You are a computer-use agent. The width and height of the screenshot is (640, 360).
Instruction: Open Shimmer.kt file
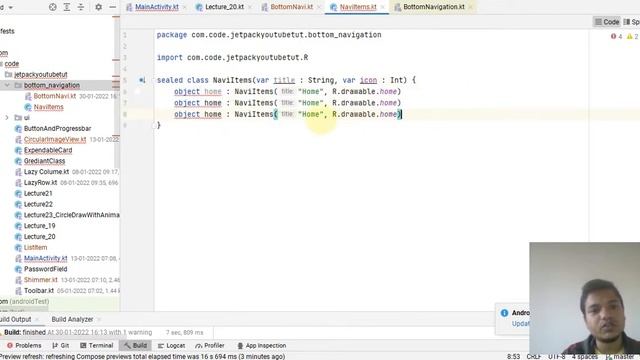click(x=40, y=280)
